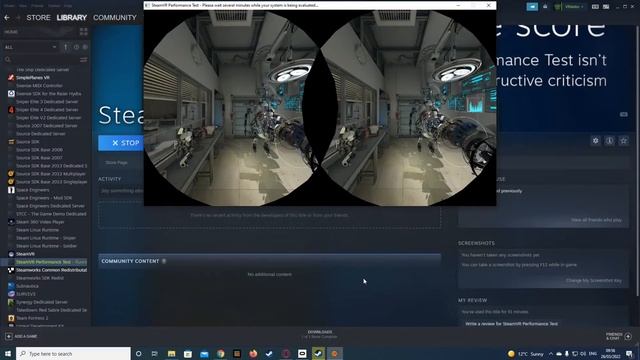
Task: Click the user avatar in header
Action: tap(558, 7)
